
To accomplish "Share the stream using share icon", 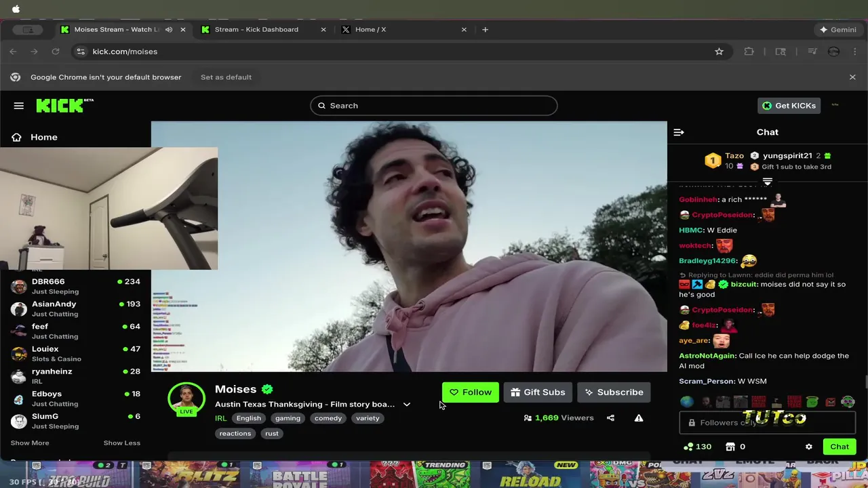I will [610, 418].
